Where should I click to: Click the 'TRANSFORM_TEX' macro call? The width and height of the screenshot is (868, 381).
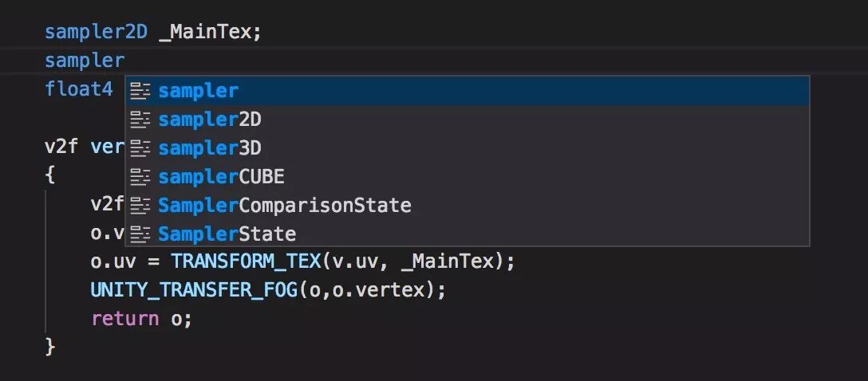click(x=244, y=261)
